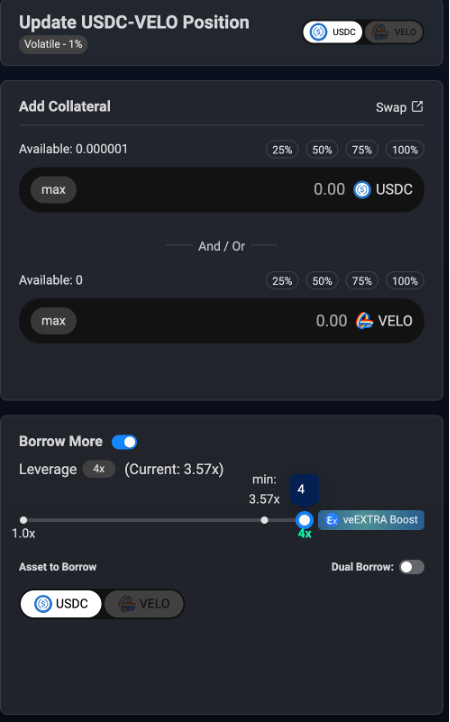Click the 4x leverage value badge
The height and width of the screenshot is (722, 450).
tap(99, 469)
